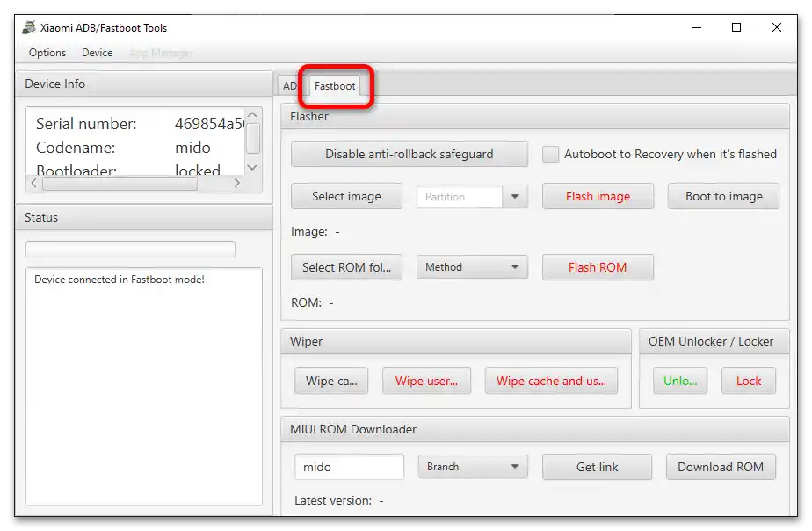The image size is (812, 531).
Task: Click the 'Latest version:' label
Action: (x=333, y=500)
